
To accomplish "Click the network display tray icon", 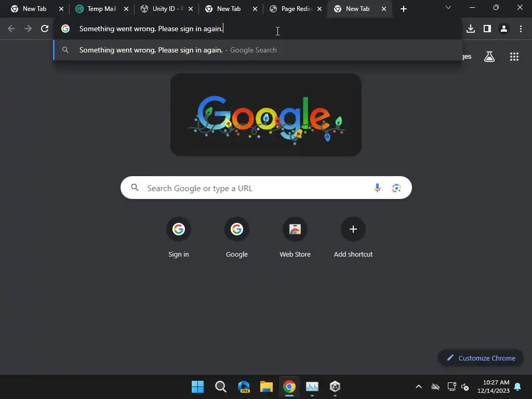I will coord(451,387).
